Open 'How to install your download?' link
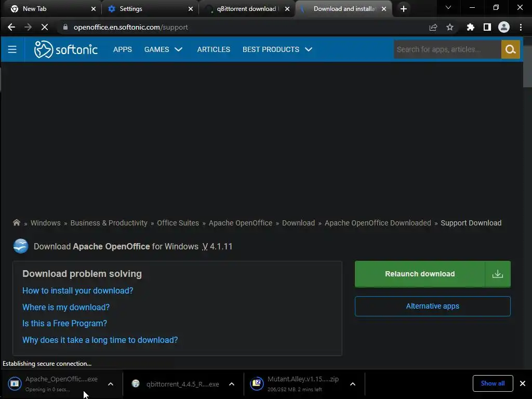The image size is (532, 399). click(x=78, y=291)
